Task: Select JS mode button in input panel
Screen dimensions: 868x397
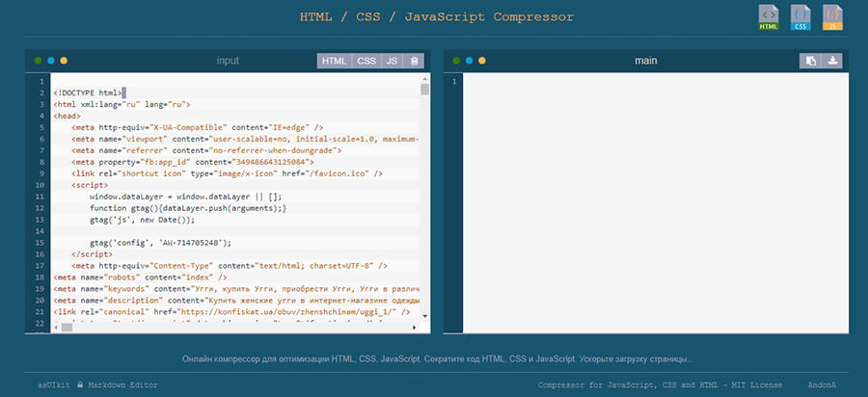Action: coord(392,61)
